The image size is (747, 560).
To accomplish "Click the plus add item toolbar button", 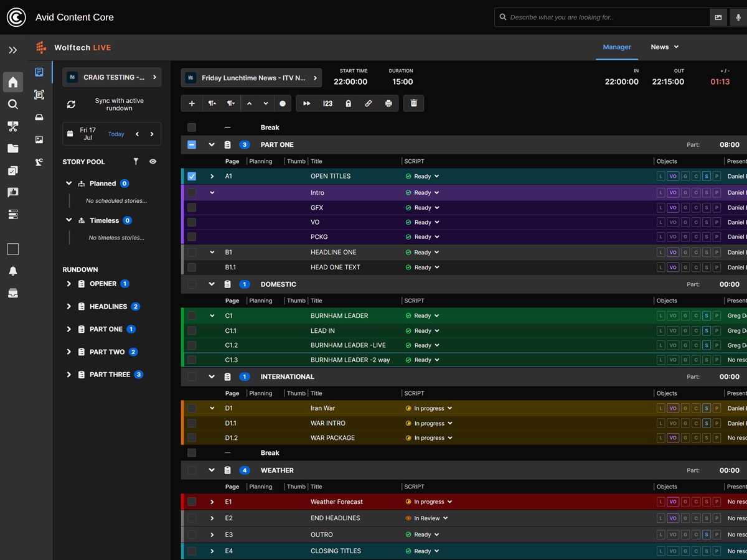I will pos(192,103).
